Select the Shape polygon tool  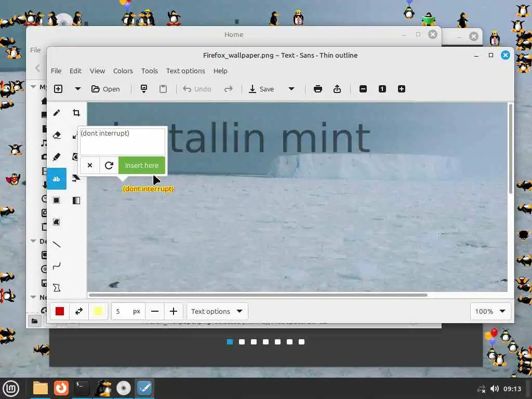pos(57,288)
